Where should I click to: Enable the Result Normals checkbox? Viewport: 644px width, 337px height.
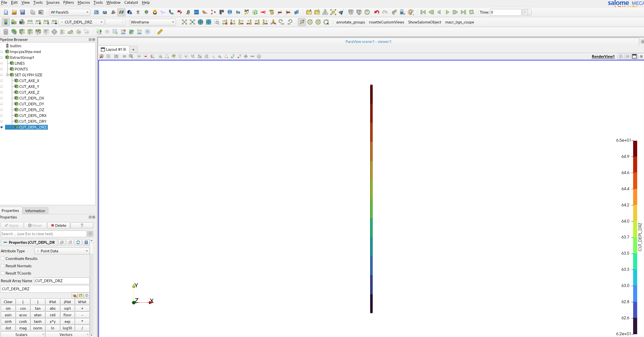tap(3, 266)
